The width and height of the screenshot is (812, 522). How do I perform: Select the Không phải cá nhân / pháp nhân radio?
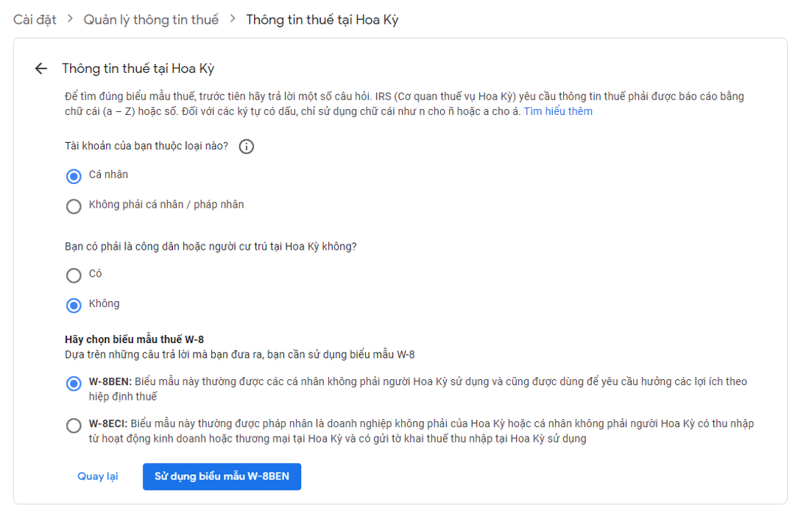tap(74, 206)
